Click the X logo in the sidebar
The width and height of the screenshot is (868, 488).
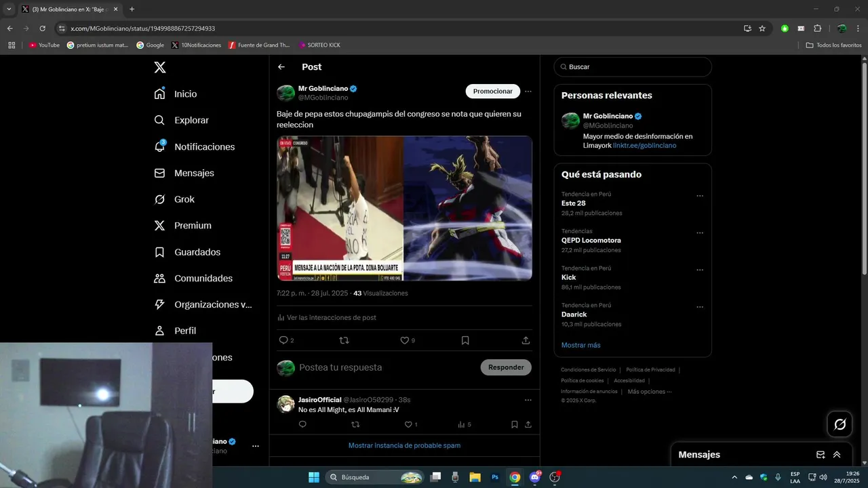coord(159,67)
